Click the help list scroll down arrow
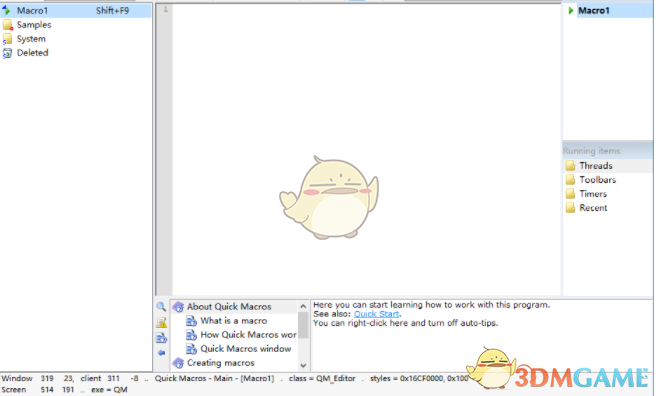659x396 pixels. [x=303, y=365]
